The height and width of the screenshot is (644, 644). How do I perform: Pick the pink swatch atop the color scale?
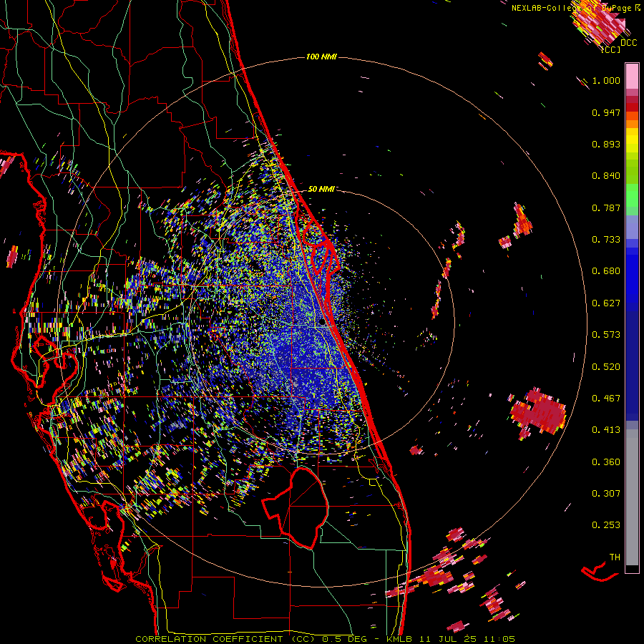(x=632, y=76)
